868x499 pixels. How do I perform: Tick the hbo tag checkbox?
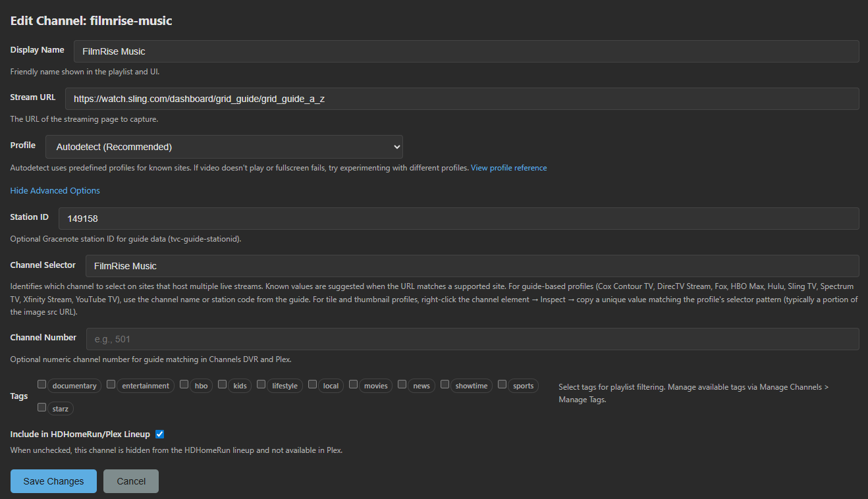(184, 384)
